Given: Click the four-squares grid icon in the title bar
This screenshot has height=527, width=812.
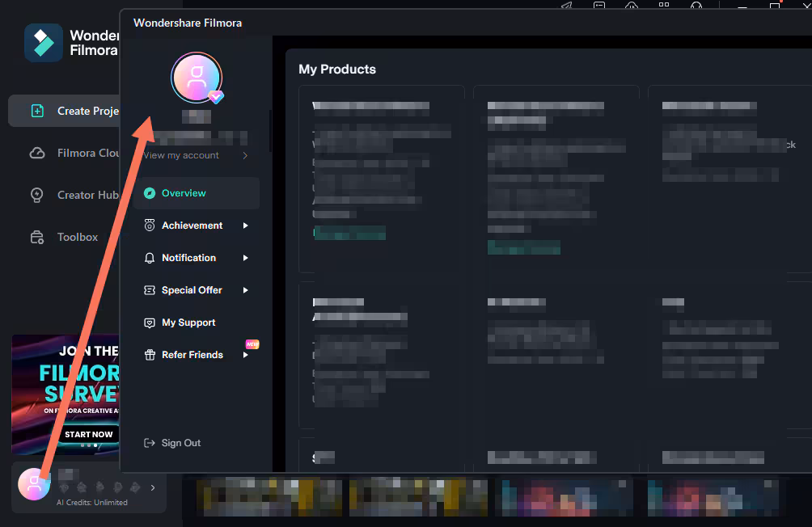Looking at the screenshot, I should (x=664, y=5).
